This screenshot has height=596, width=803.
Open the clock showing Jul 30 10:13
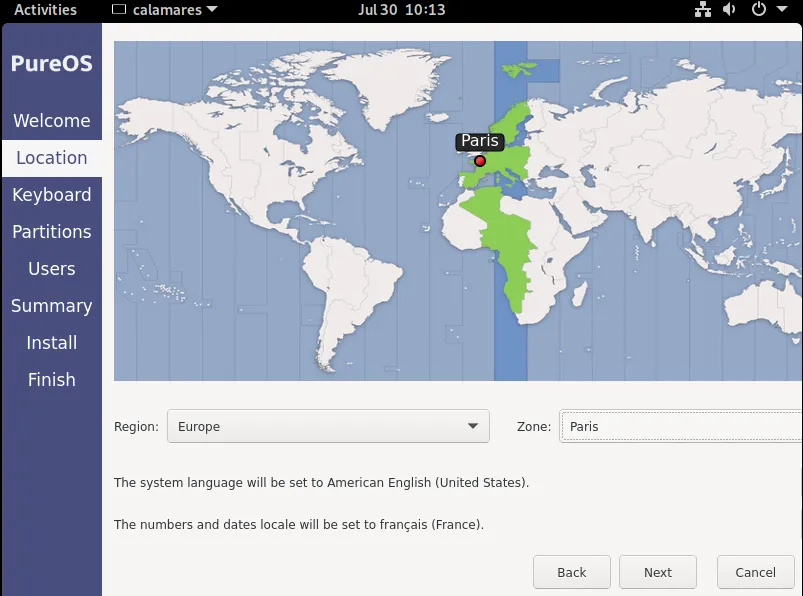tap(401, 10)
